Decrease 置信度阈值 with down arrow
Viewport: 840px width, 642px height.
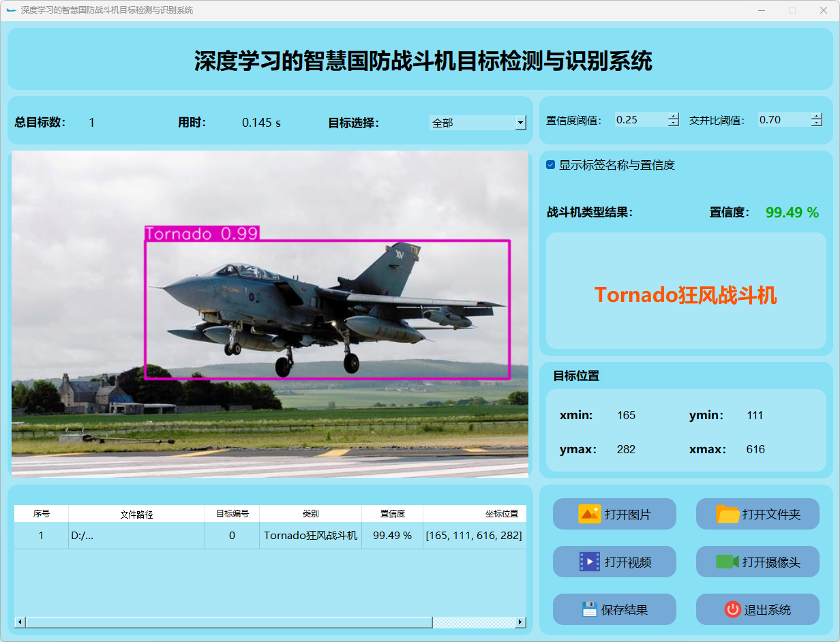(674, 123)
